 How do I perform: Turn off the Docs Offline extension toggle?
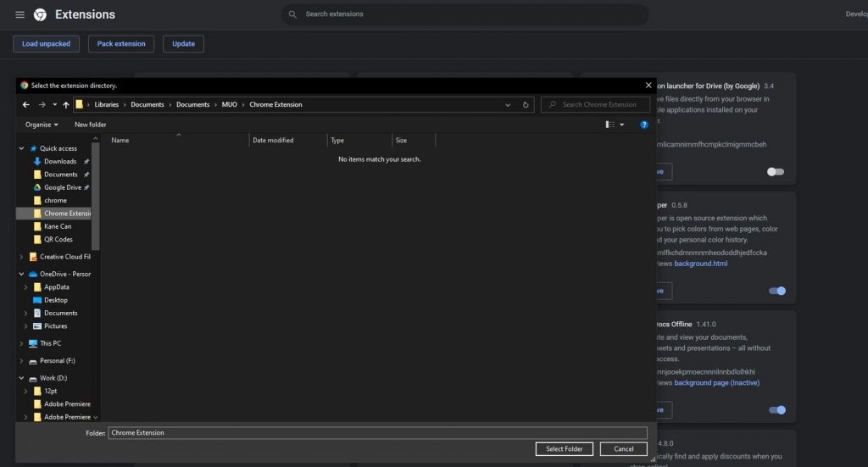(x=777, y=410)
